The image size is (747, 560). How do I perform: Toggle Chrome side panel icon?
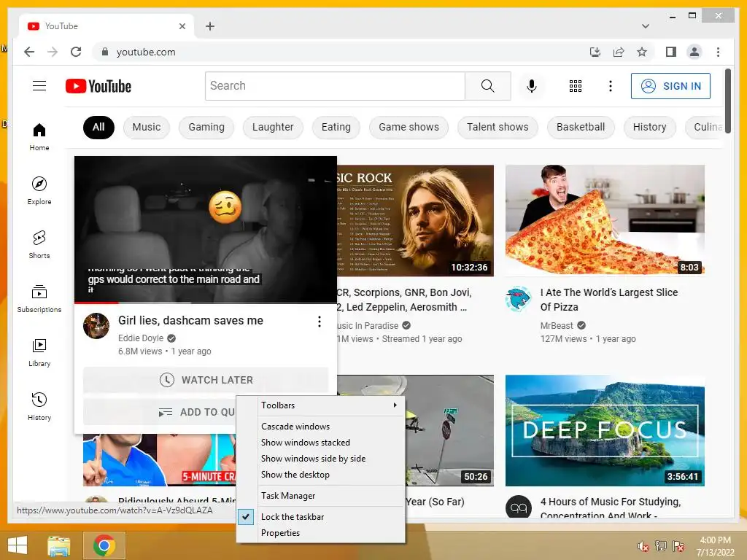click(x=671, y=52)
